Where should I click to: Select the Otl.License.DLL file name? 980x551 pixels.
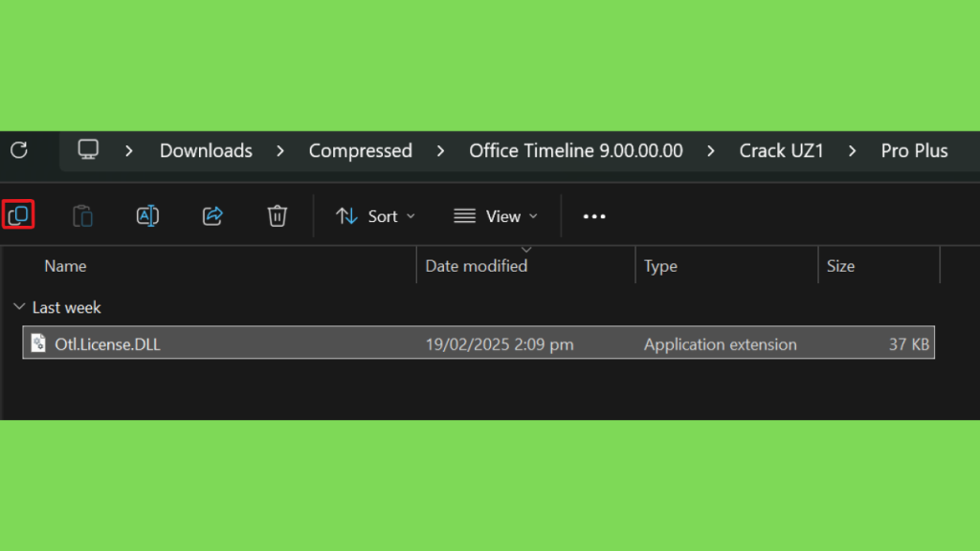coord(107,344)
